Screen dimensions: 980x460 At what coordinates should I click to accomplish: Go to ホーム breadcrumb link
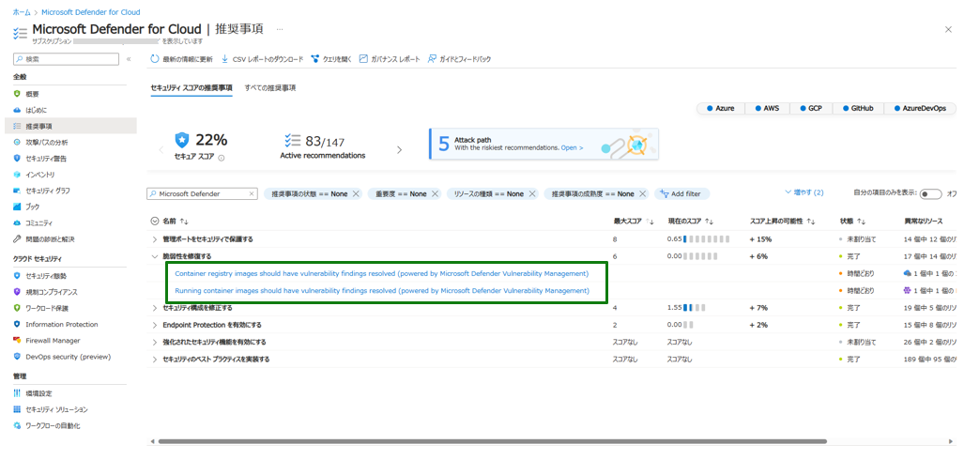(22, 12)
